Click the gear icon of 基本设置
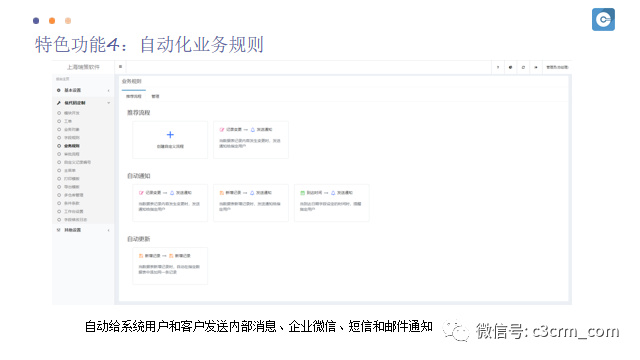 pyautogui.click(x=59, y=90)
